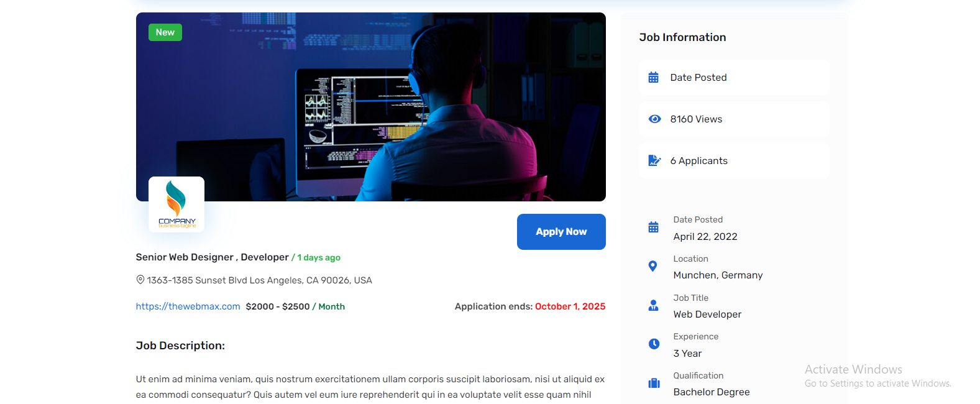Open the thewebmax.com website link
The width and height of the screenshot is (980, 404).
point(188,306)
